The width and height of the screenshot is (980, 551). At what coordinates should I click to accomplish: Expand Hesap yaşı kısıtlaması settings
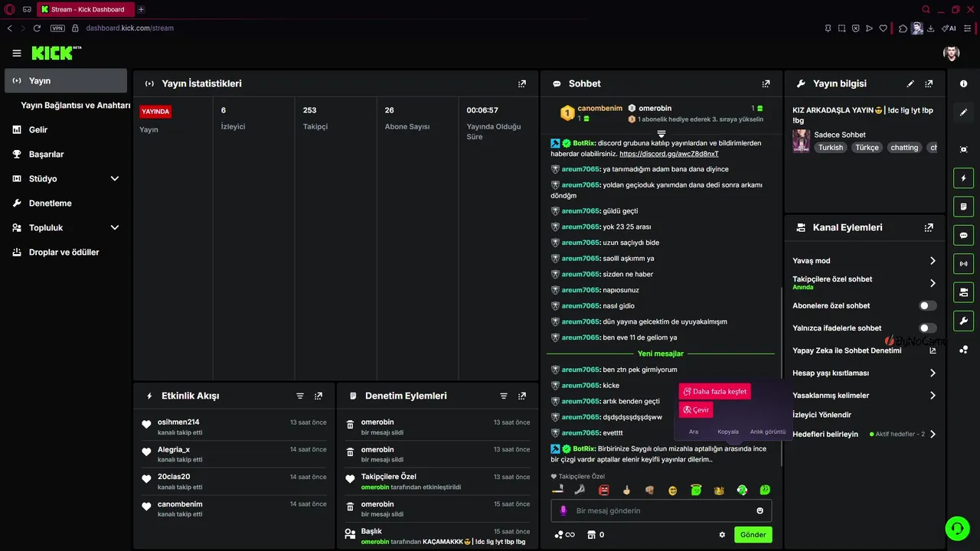point(933,373)
